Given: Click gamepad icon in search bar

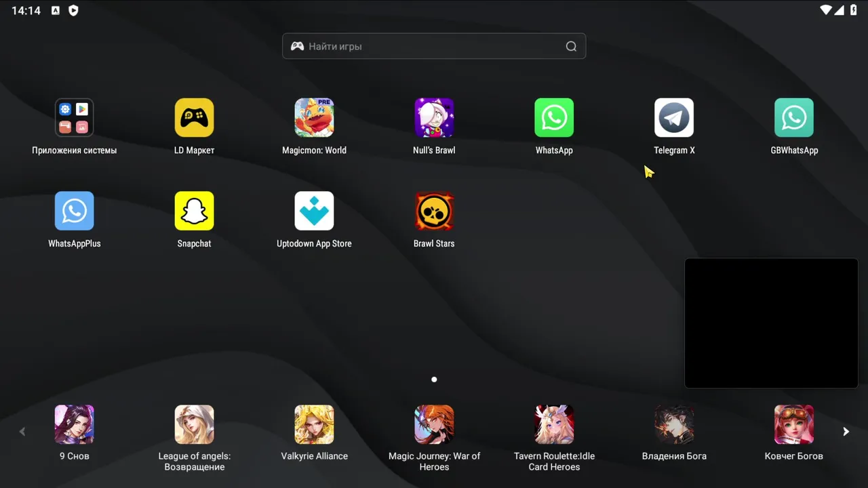Looking at the screenshot, I should (x=297, y=46).
